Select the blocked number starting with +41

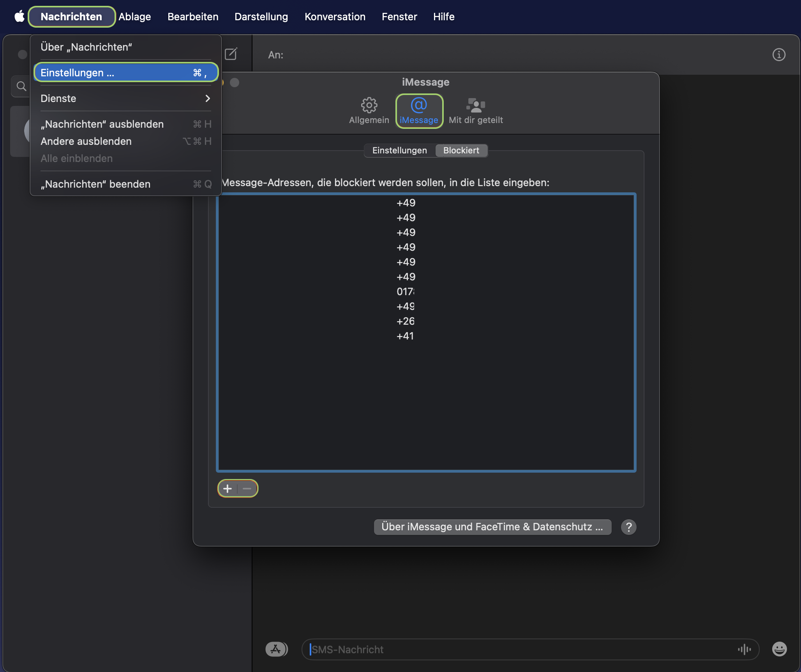405,336
